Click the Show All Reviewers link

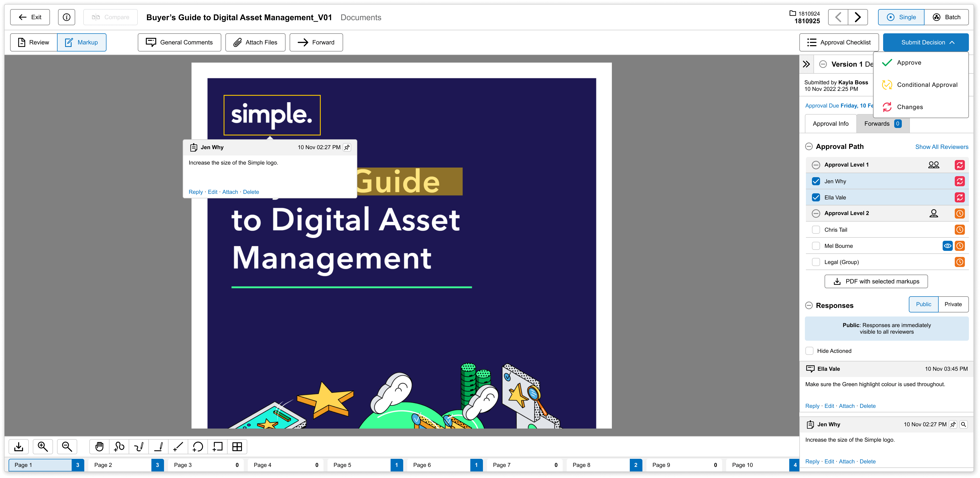[x=942, y=147]
